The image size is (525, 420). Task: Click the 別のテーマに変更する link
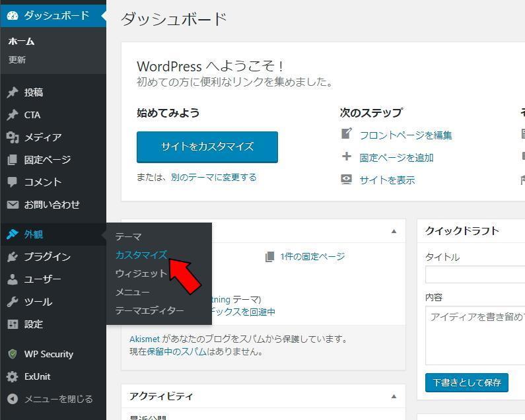click(x=213, y=177)
